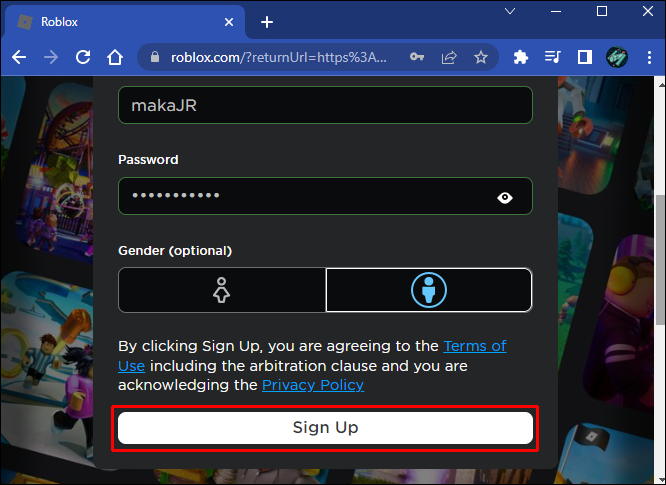
Task: Click into the Password field
Action: point(325,196)
